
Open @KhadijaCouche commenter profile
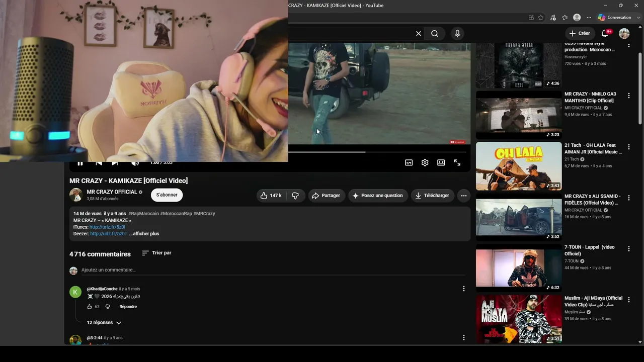pyautogui.click(x=102, y=289)
